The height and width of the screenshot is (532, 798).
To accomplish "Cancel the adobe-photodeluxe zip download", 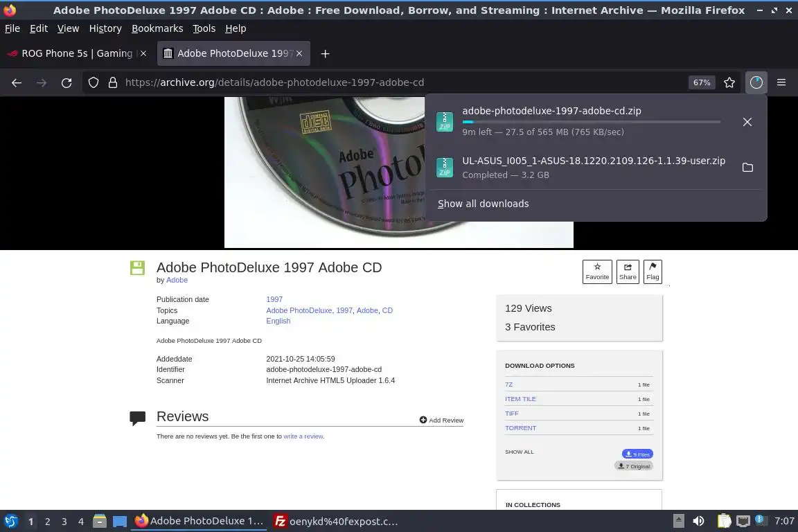I will tap(747, 122).
